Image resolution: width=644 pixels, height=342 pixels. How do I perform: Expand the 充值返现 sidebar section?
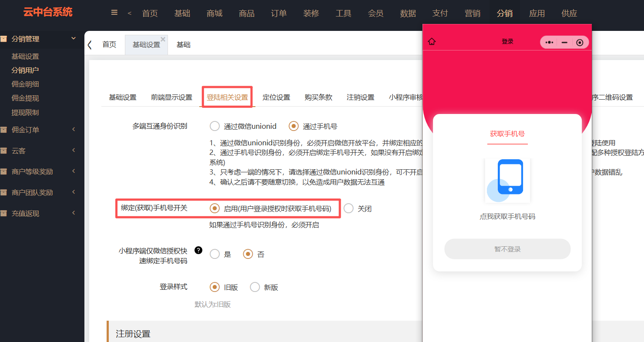tap(73, 213)
